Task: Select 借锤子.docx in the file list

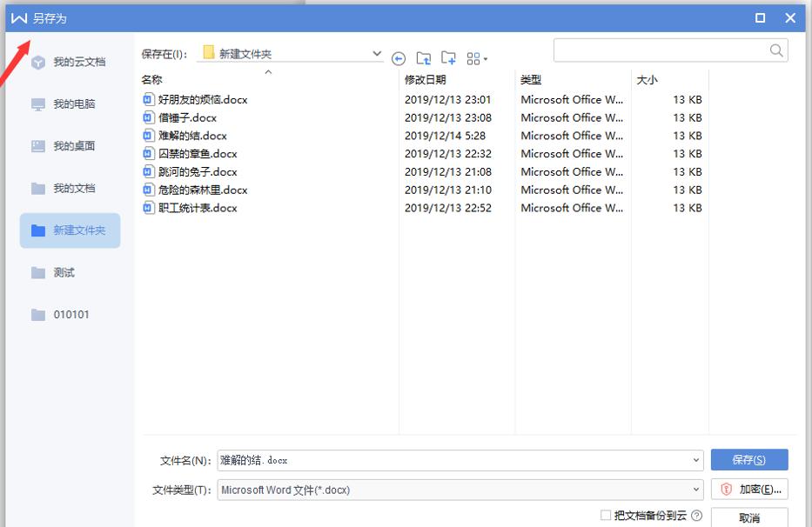Action: 193,117
